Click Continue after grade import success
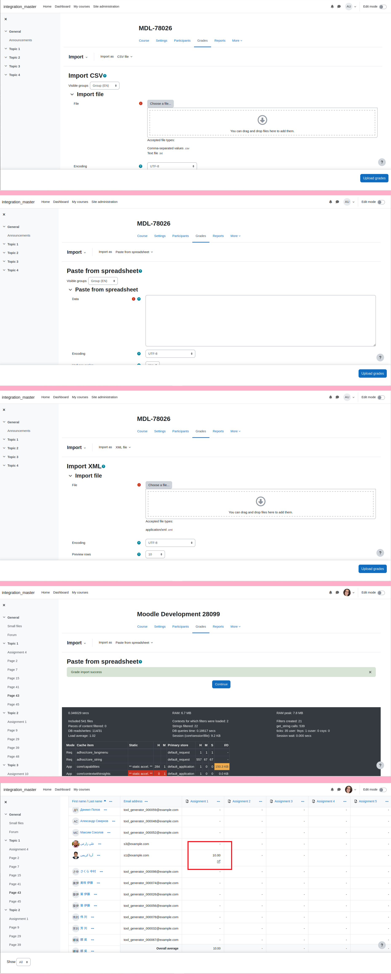The height and width of the screenshot is (980, 391). pyautogui.click(x=221, y=684)
